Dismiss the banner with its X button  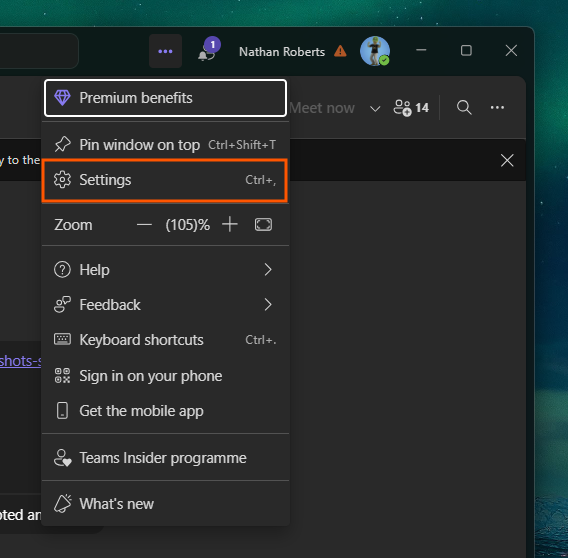pos(507,160)
